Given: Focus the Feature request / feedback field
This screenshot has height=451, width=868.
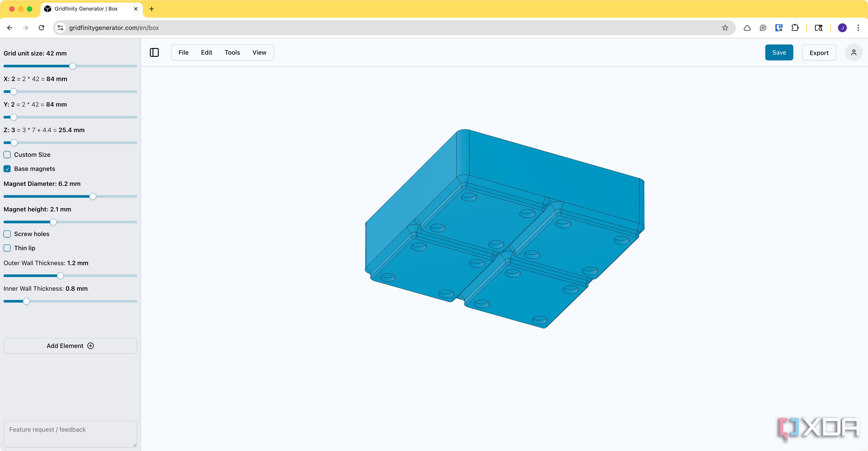Looking at the screenshot, I should tap(70, 434).
